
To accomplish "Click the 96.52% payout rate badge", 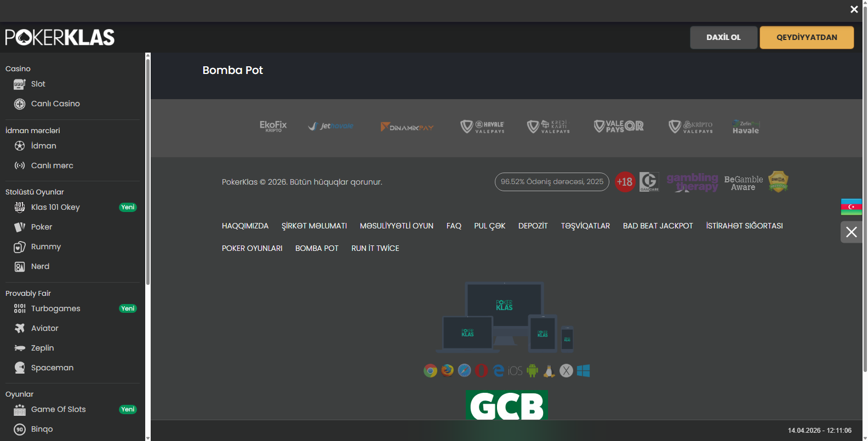I will 552,182.
